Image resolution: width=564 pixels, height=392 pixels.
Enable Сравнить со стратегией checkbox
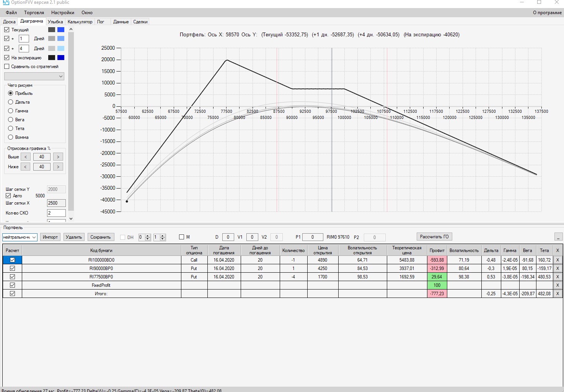coord(7,67)
